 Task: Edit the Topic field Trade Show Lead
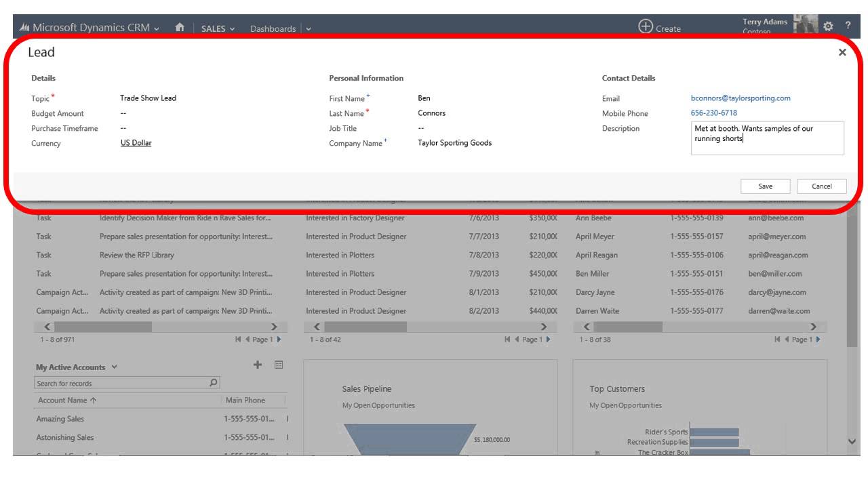(x=148, y=98)
